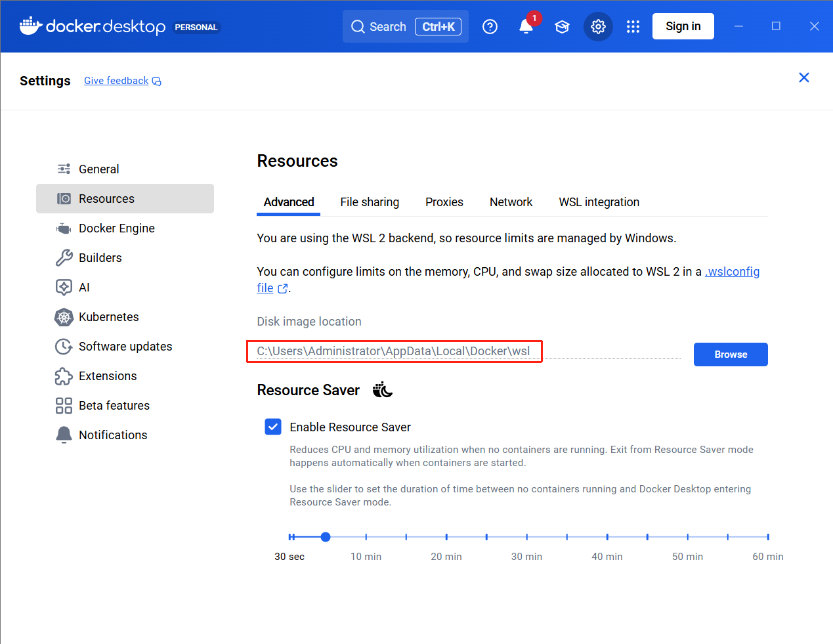Click the Notifications bell icon in sidebar

64,435
